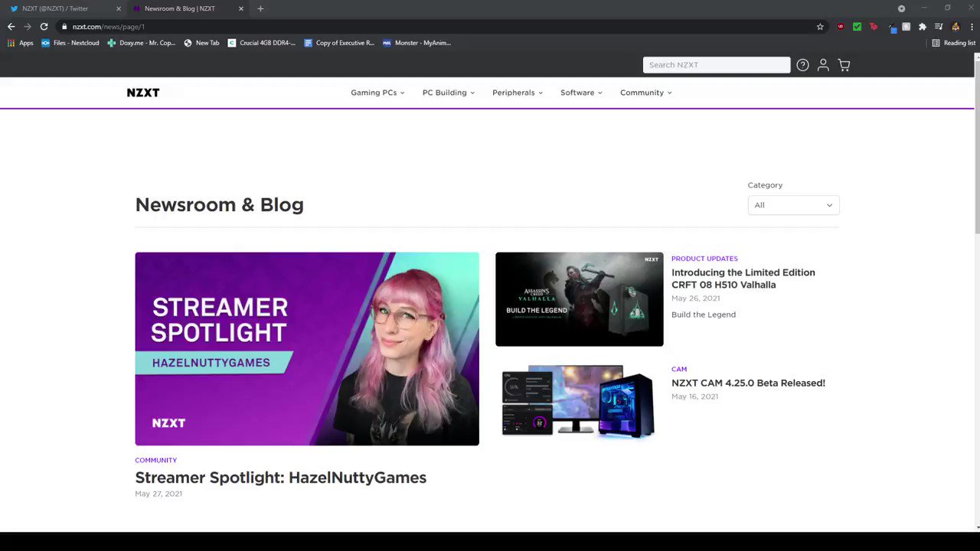Open the Doxy.me bookmark
This screenshot has height=551, width=980.
tap(142, 43)
